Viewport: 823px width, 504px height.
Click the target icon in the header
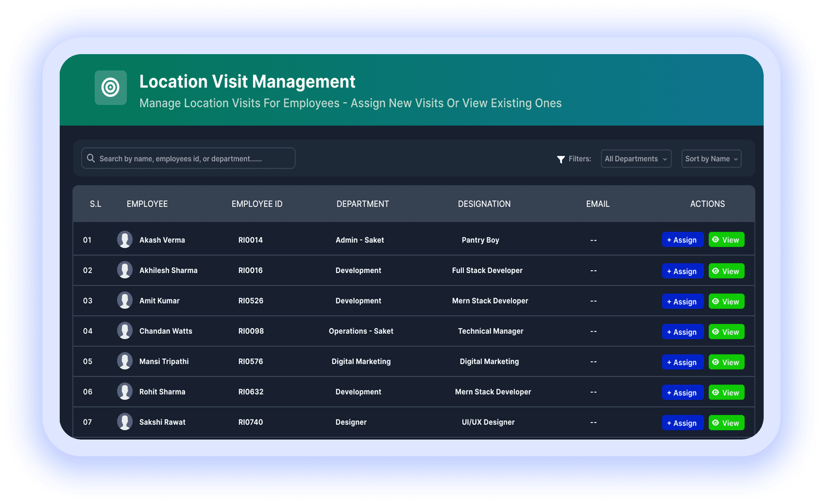click(x=111, y=88)
